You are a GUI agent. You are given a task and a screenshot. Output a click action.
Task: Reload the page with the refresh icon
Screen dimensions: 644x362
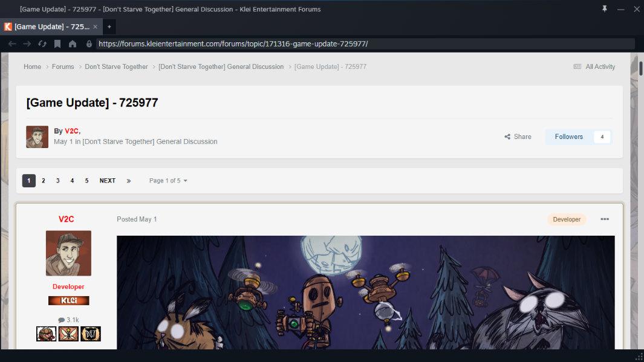(42, 44)
